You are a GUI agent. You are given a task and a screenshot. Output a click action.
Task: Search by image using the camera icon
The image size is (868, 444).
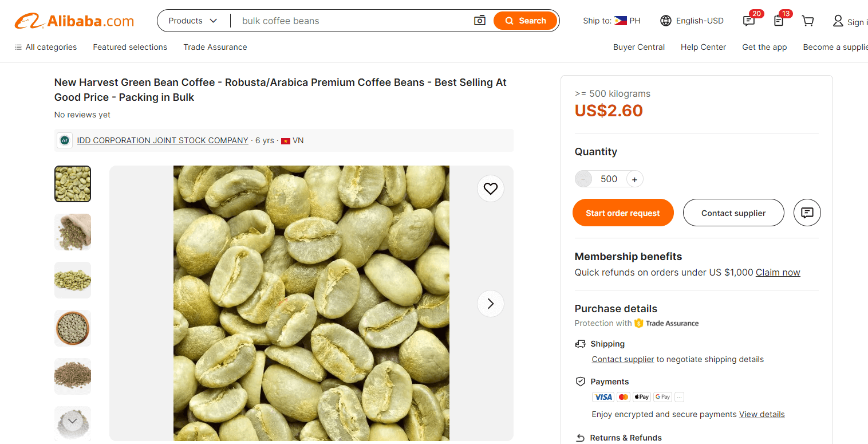tap(480, 20)
